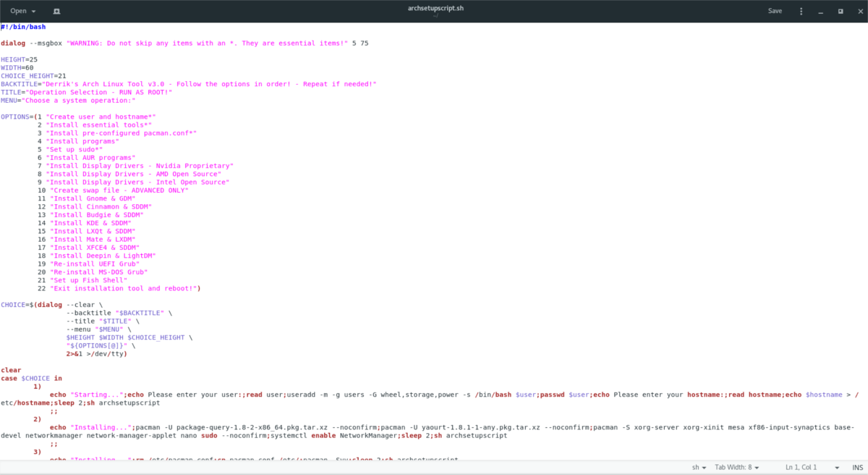
Task: Click the "Create swap file - ADVANCED ONLY" text
Action: (119, 190)
